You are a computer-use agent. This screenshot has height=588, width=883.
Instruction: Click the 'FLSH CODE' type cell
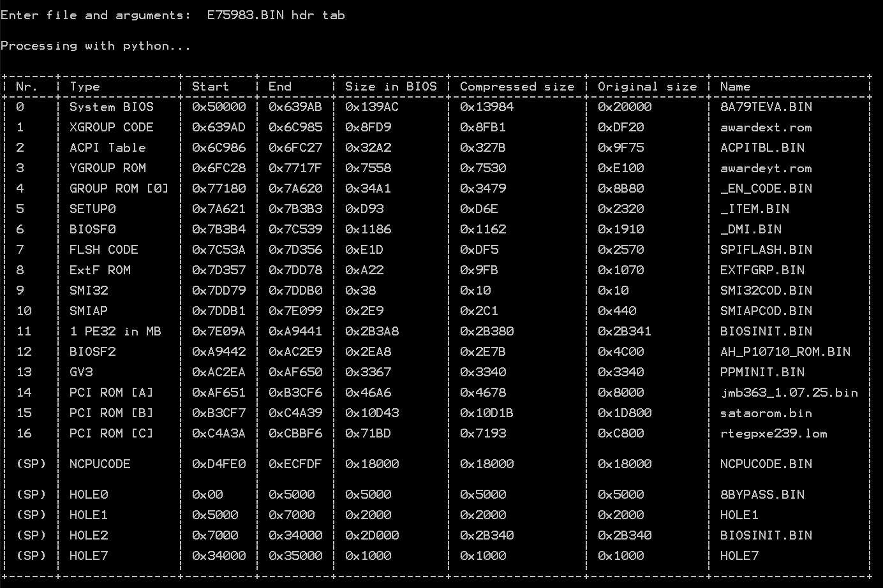click(104, 250)
